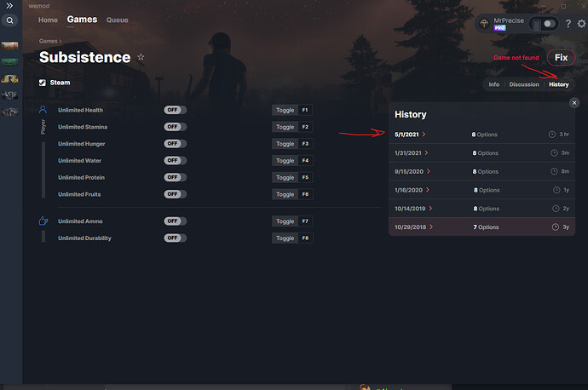Turn on the Unlimited Health switch
Viewport: 588px width, 390px height.
[175, 110]
